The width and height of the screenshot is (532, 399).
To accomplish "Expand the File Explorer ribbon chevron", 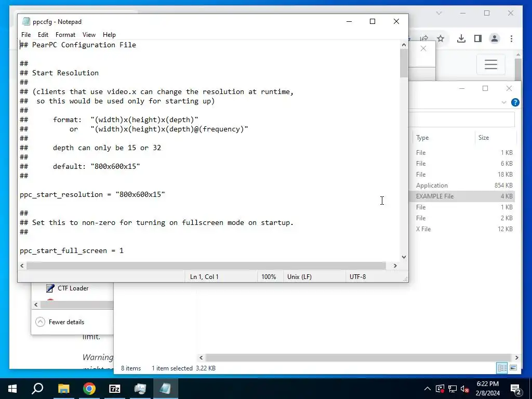I will (x=504, y=102).
